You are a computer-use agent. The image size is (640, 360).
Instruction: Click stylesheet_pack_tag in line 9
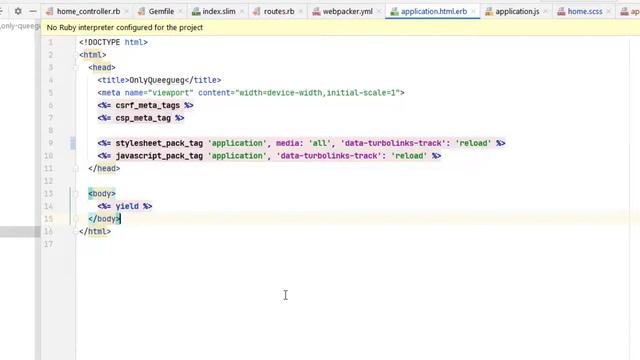[159, 143]
